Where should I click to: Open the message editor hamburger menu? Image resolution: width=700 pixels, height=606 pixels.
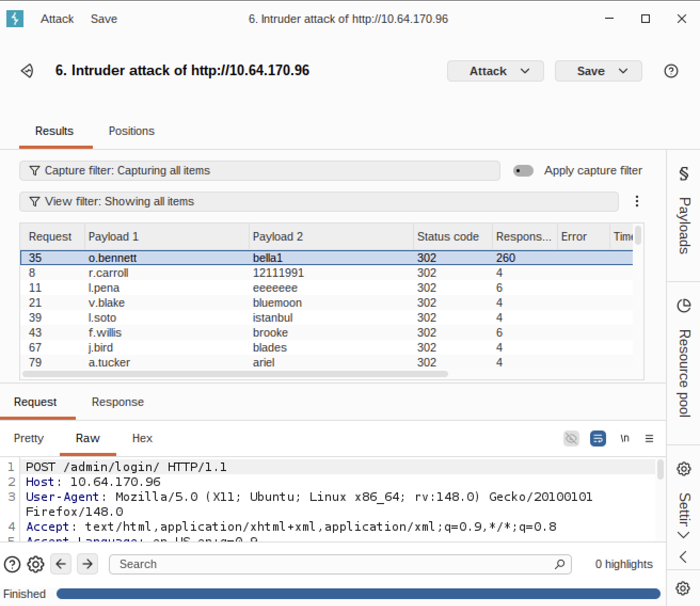coord(649,438)
